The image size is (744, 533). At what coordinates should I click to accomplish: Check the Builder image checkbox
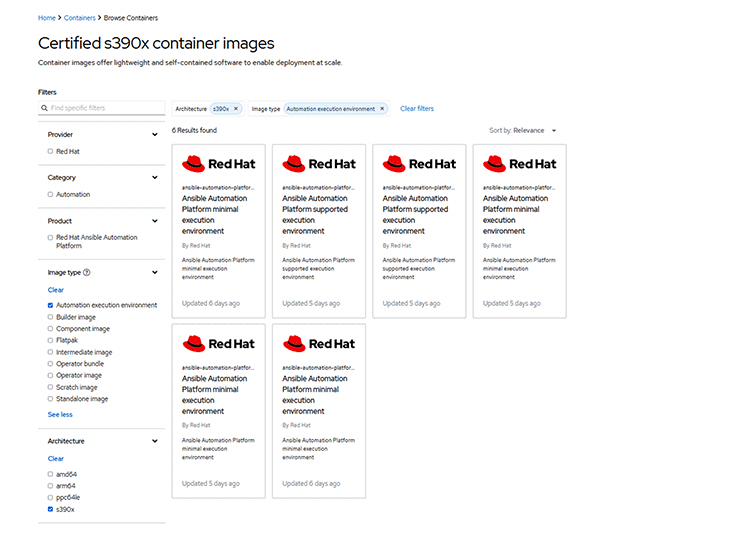tap(50, 317)
